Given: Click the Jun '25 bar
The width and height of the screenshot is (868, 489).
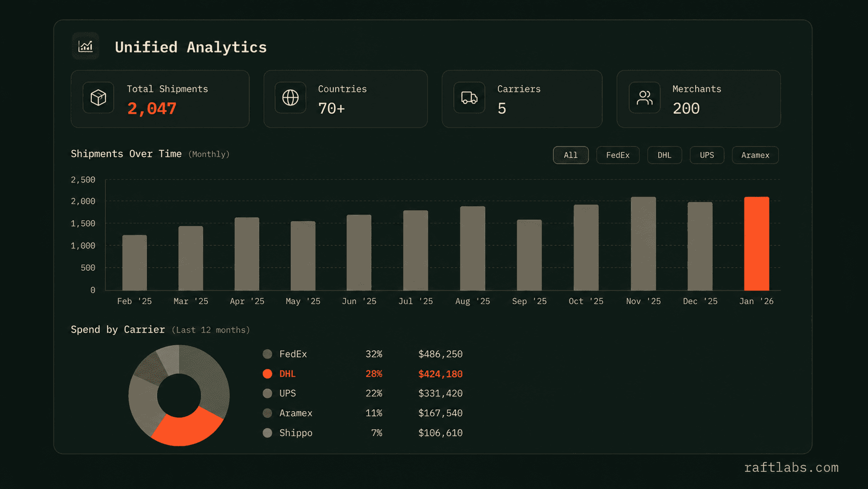Looking at the screenshot, I should pos(359,253).
